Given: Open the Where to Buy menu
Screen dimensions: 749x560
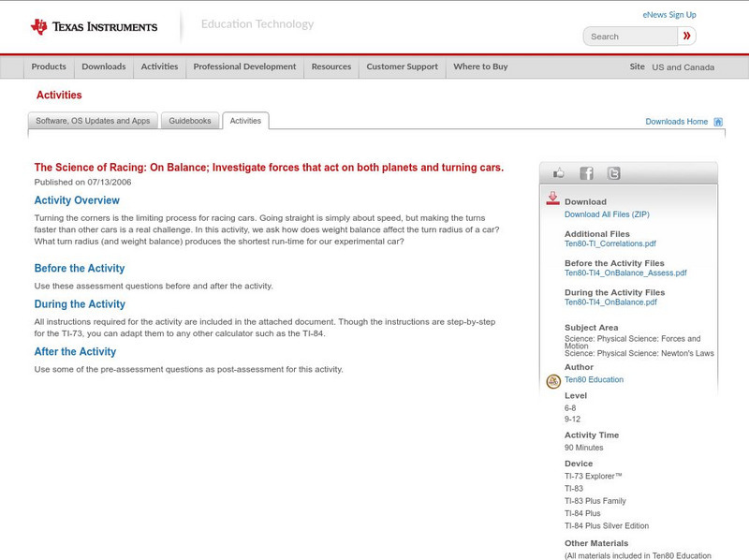Looking at the screenshot, I should pyautogui.click(x=480, y=66).
